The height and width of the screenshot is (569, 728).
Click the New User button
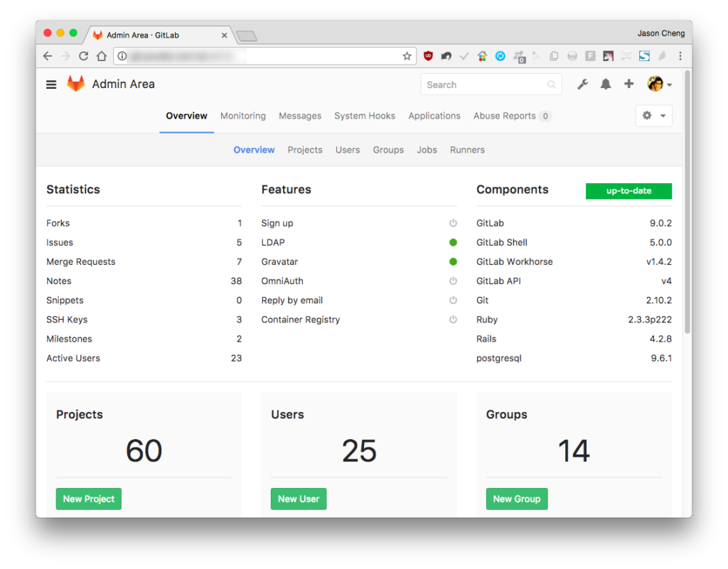tap(299, 499)
